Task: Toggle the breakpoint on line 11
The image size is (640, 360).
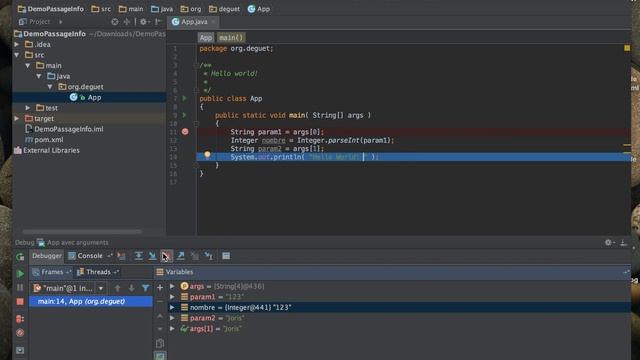Action: click(x=185, y=132)
